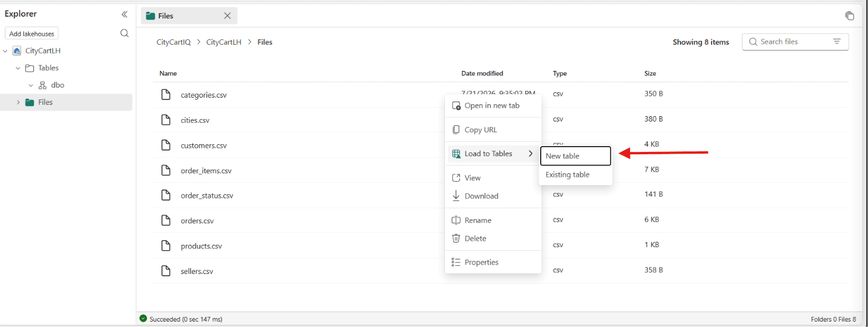868x327 pixels.
Task: Click the file icon next to cities.csv
Action: pos(167,120)
